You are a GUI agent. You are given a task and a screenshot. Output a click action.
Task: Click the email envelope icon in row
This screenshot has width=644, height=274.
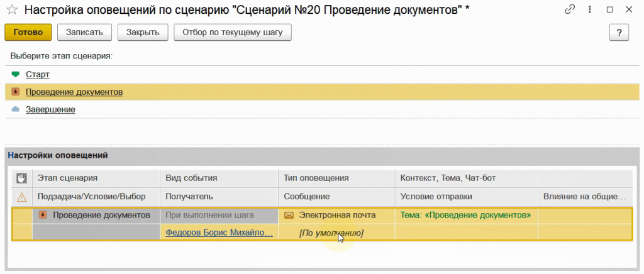(289, 216)
